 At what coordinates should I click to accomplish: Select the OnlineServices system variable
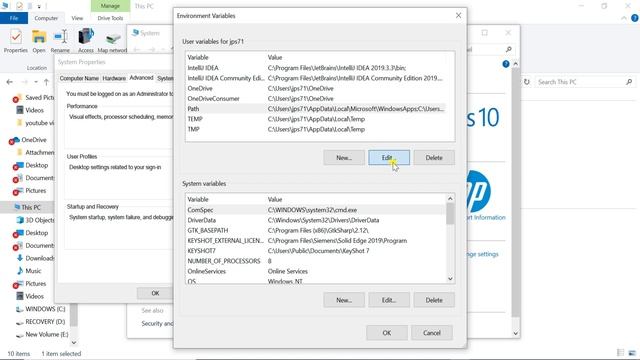pos(316,271)
